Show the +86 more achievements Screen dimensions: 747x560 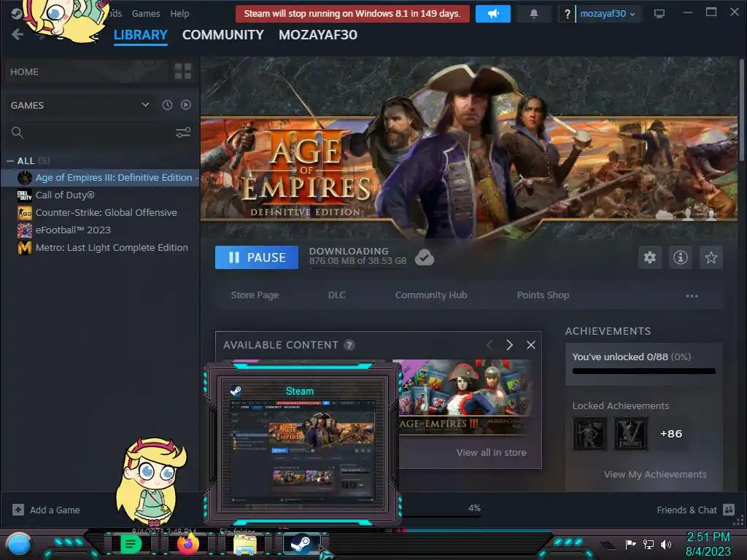point(671,434)
